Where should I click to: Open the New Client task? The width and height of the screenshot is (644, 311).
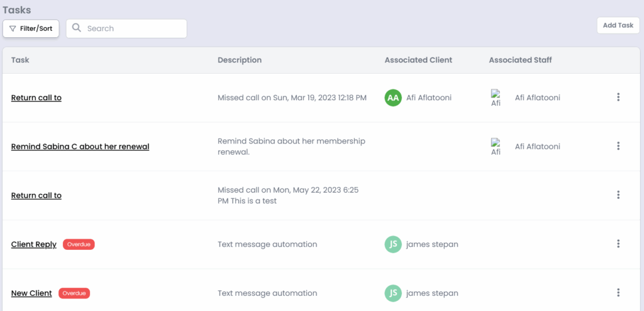click(x=31, y=293)
